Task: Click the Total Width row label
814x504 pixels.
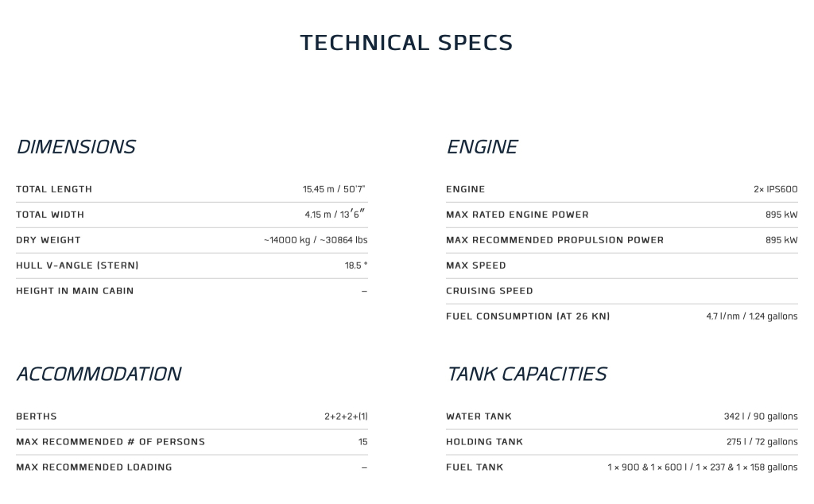Action: click(x=50, y=215)
